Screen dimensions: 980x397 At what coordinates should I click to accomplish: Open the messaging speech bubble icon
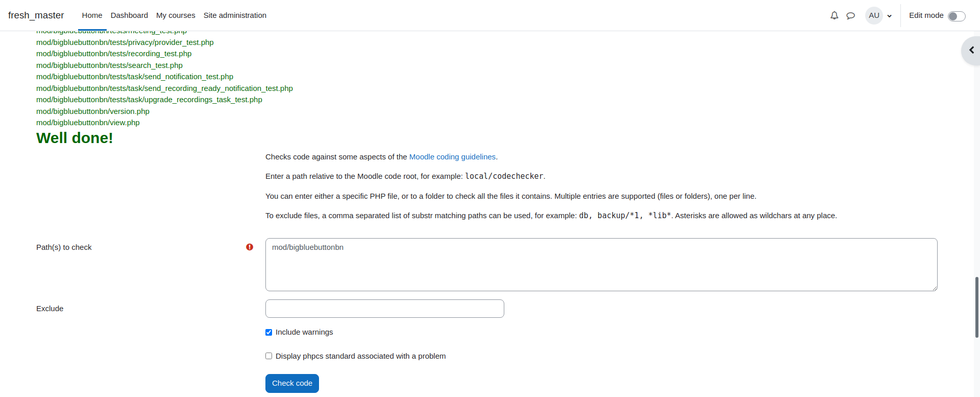tap(850, 15)
